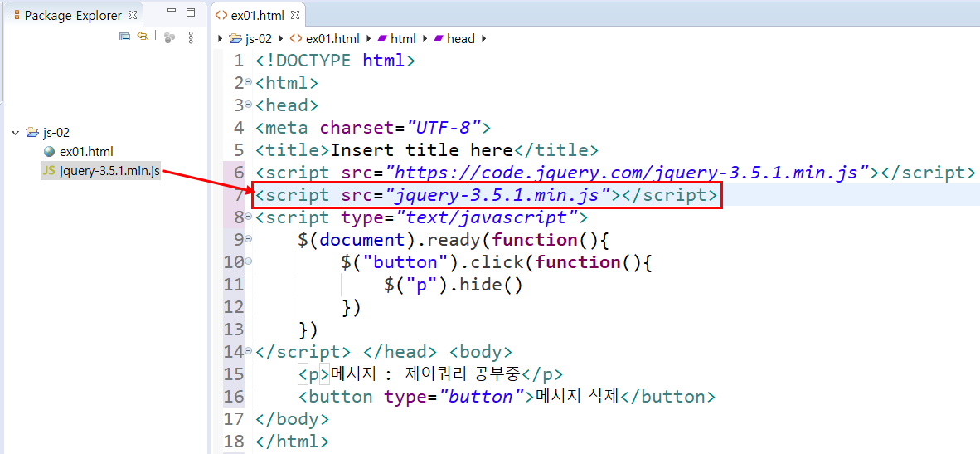Maximize the Package Explorer view
The image size is (980, 454).
click(192, 12)
